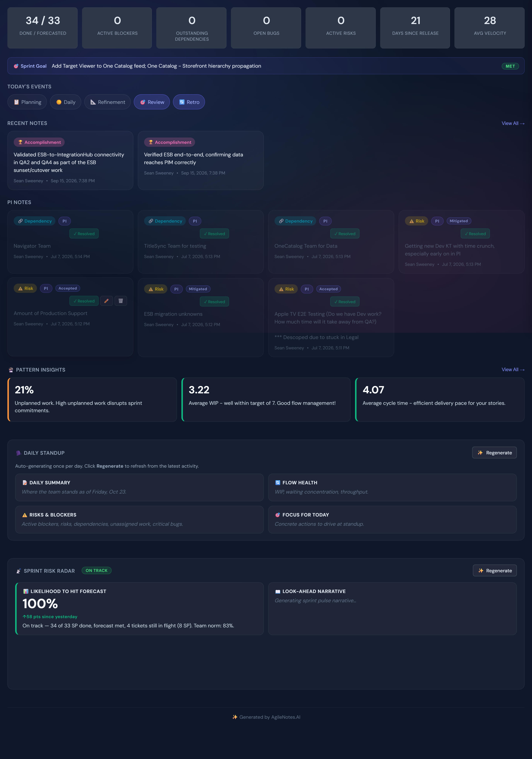Click the Dependency tag on TitleSync Team note
This screenshot has height=759, width=532.
point(165,221)
